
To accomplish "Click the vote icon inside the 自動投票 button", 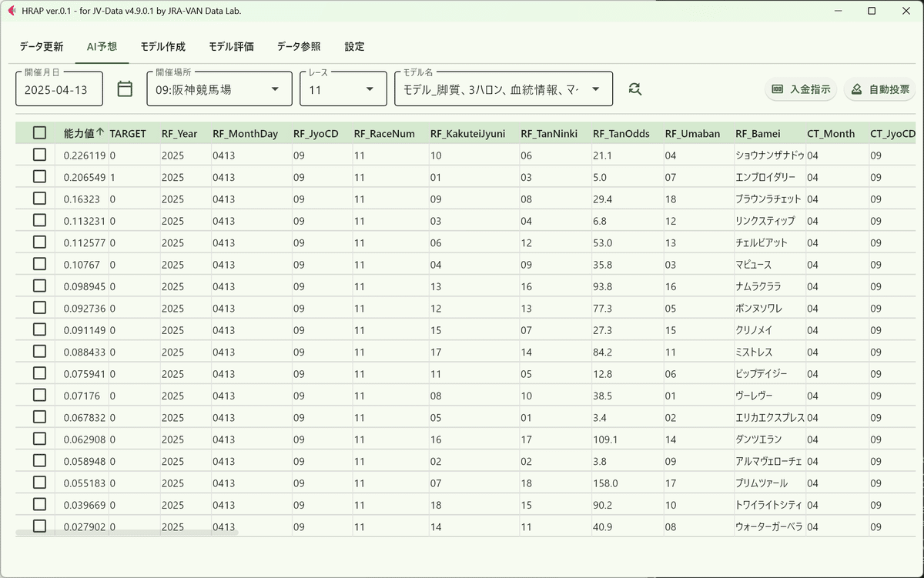I will pos(856,89).
